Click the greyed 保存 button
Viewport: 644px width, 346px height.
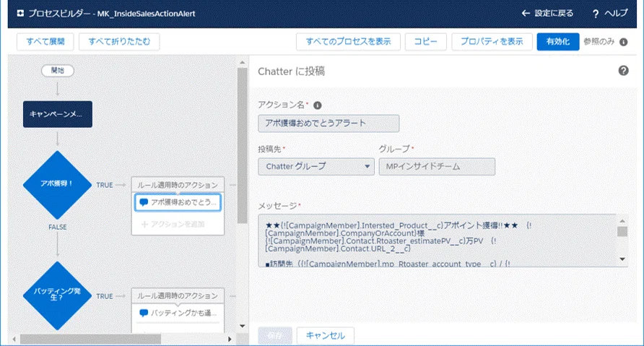point(275,336)
